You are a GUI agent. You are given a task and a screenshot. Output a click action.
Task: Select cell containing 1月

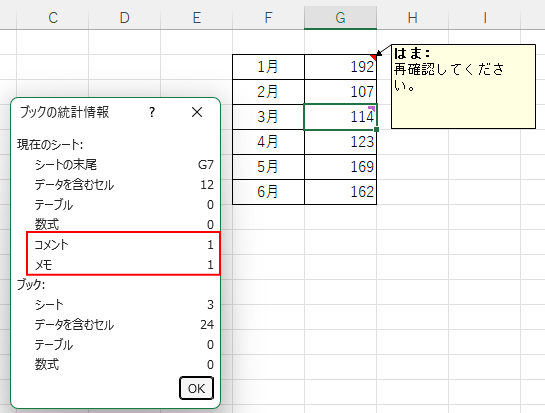[x=268, y=67]
